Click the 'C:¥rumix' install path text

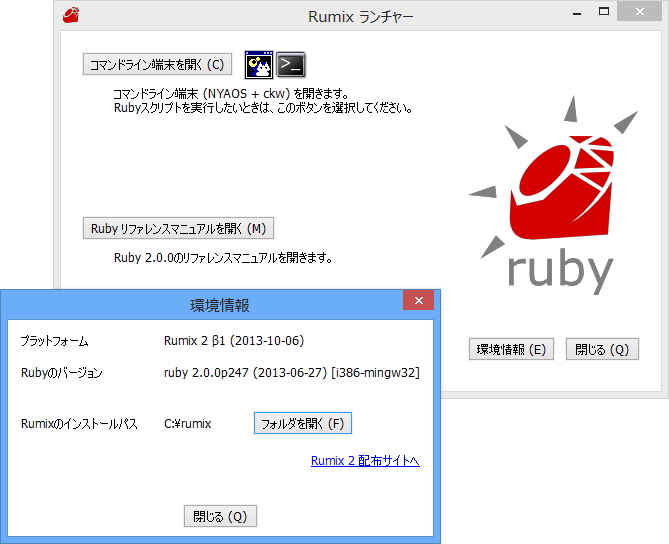pos(188,424)
